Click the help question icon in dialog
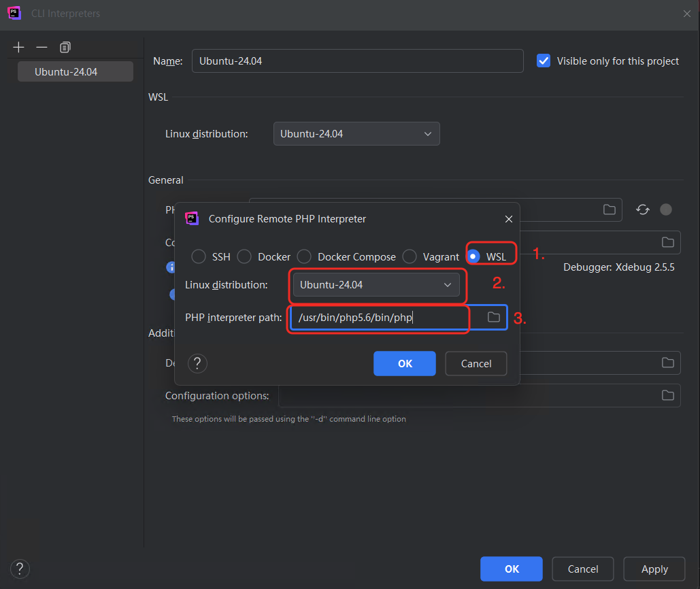 click(197, 363)
